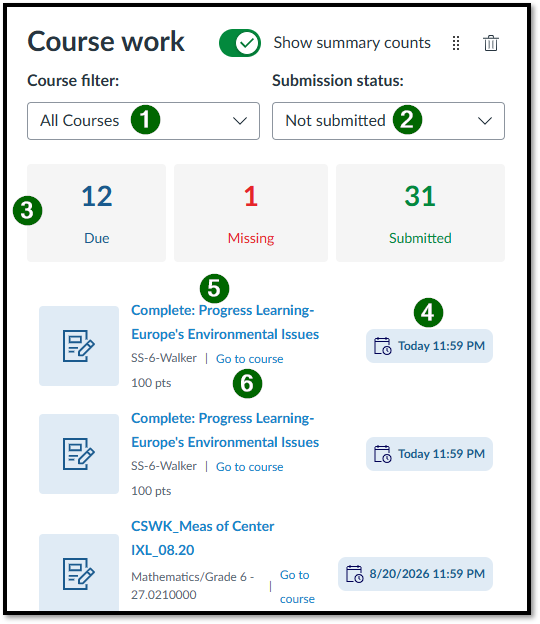Select the 1 Missing summary card

tap(251, 213)
